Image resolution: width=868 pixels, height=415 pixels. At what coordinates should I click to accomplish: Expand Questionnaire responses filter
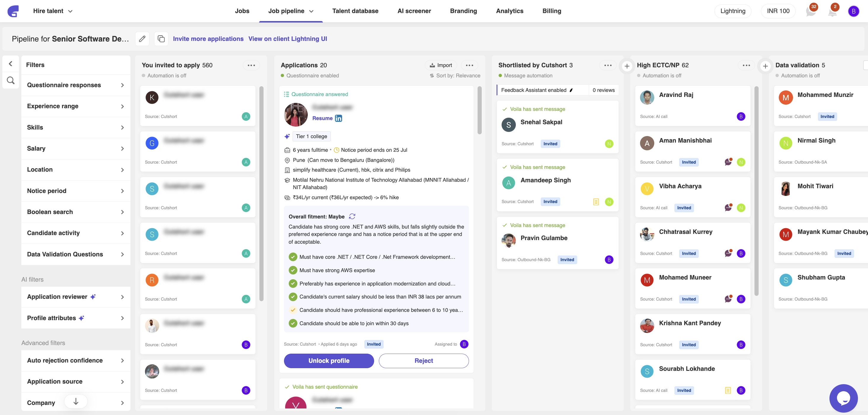pyautogui.click(x=76, y=85)
